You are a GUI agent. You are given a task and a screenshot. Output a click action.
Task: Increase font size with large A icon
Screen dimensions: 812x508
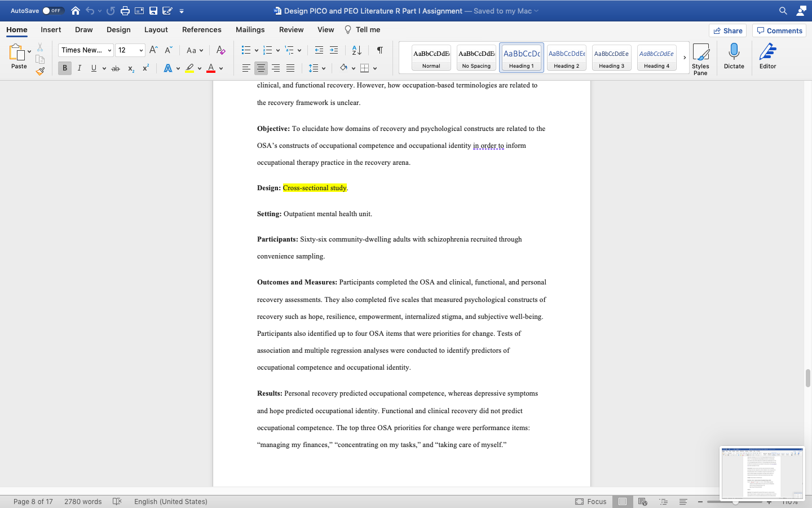point(153,50)
